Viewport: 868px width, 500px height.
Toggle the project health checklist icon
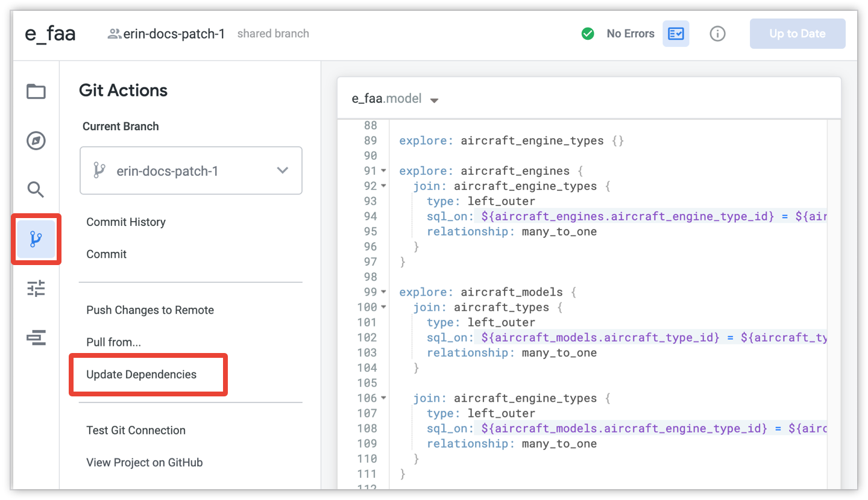676,34
